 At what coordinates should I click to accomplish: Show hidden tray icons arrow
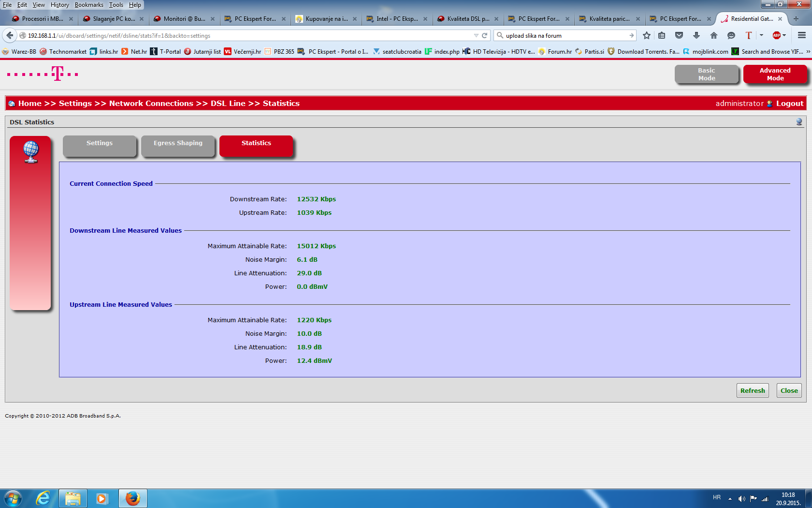[x=730, y=499]
